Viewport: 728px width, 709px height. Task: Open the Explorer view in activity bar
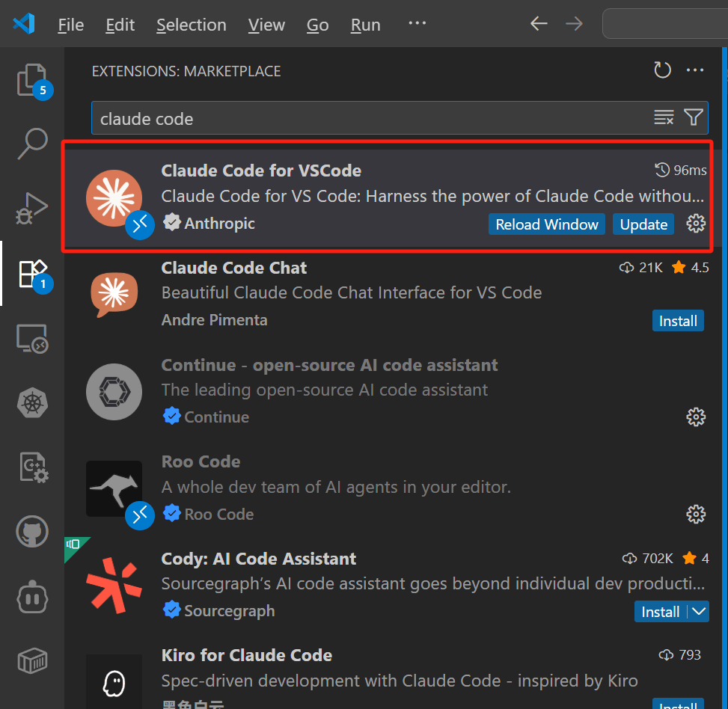coord(32,80)
